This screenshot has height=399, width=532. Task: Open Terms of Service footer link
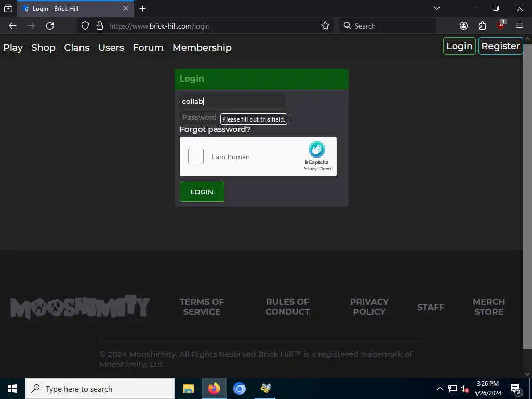coord(202,307)
